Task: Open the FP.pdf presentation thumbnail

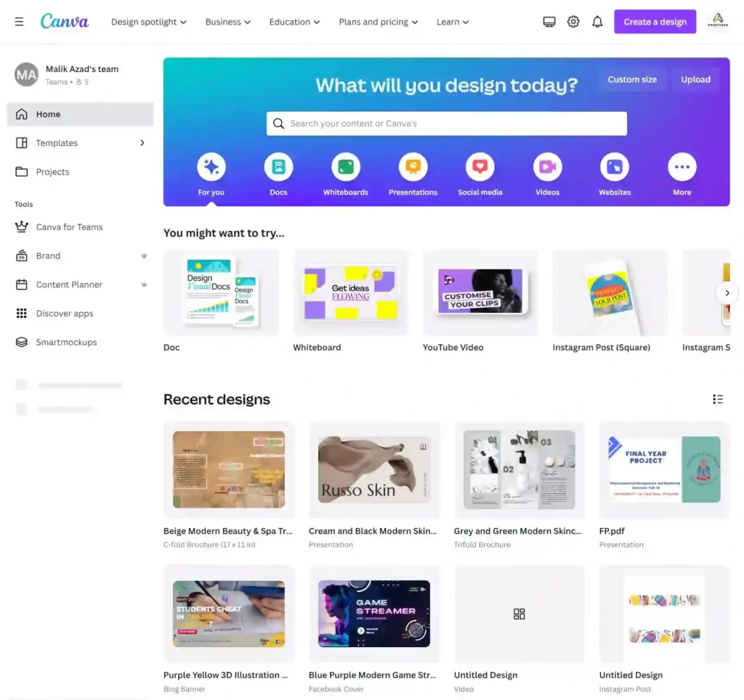Action: 664,470
